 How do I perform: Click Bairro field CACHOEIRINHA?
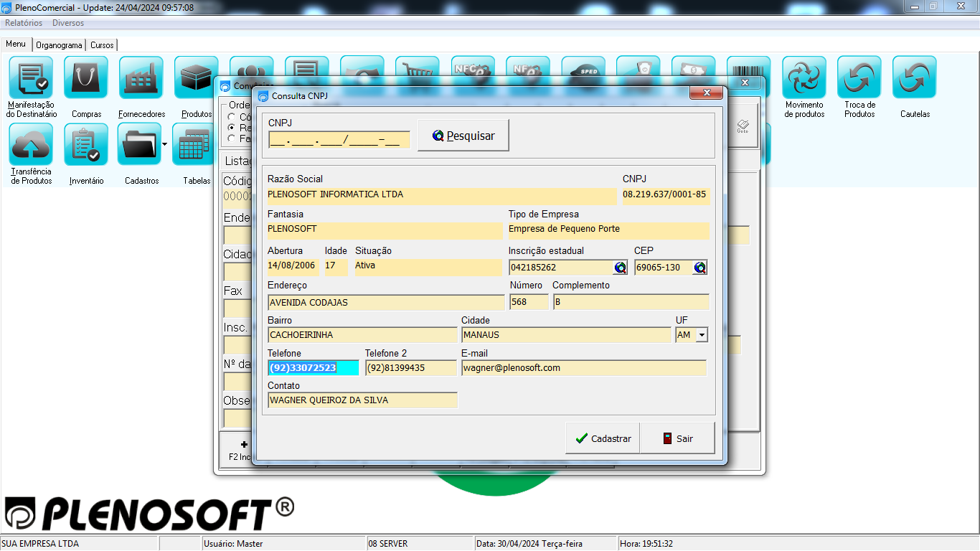pos(362,335)
